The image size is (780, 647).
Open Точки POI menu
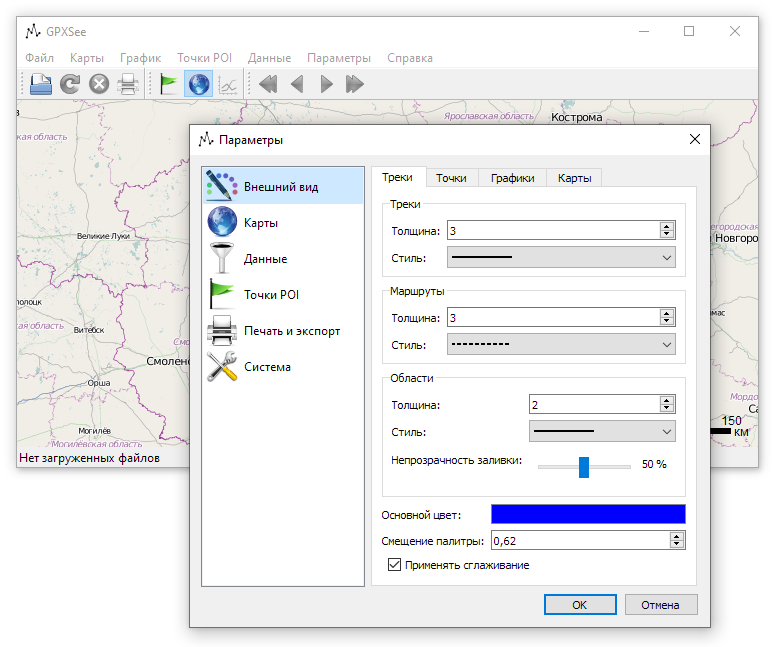204,58
